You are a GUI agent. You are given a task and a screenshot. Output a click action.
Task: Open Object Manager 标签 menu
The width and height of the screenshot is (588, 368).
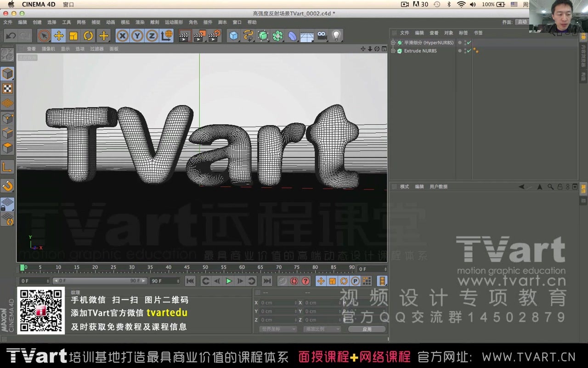click(463, 33)
